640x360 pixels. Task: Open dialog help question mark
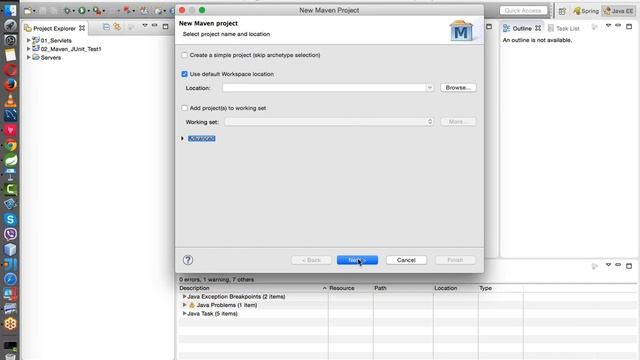[188, 260]
